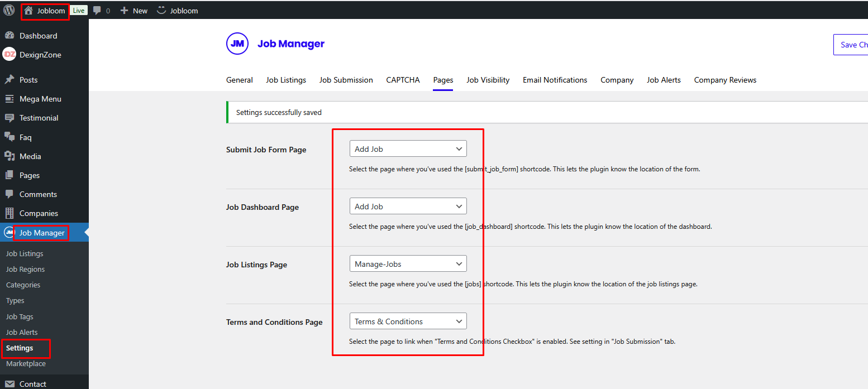Click the Jobloom home icon
The image size is (868, 389).
pos(28,11)
